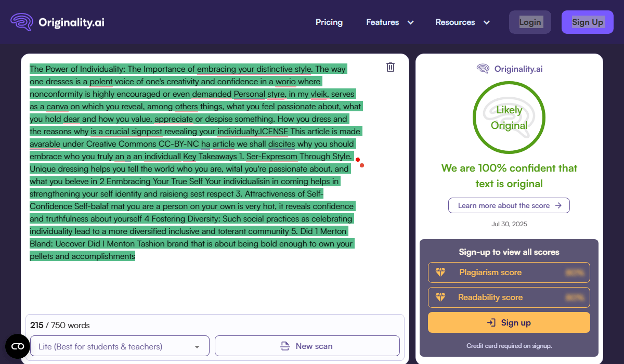Viewport: 624px width, 364px height.
Task: Open the Lite model dropdown
Action: pos(120,346)
